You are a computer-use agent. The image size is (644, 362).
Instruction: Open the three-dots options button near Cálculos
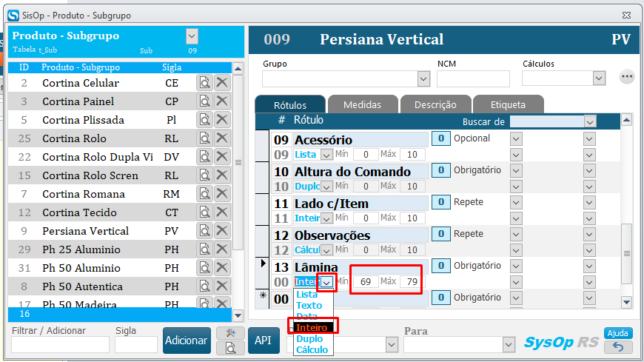pyautogui.click(x=627, y=77)
